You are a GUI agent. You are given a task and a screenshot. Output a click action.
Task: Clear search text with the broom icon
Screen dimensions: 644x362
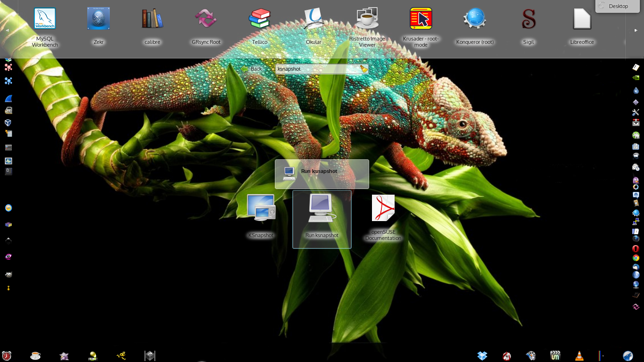(363, 69)
